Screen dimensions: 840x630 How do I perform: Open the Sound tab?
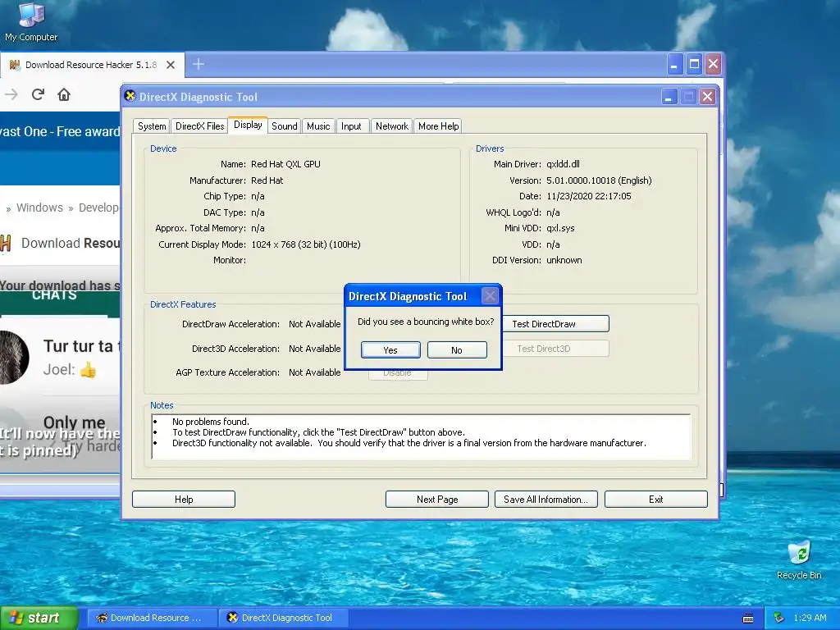pyautogui.click(x=284, y=126)
